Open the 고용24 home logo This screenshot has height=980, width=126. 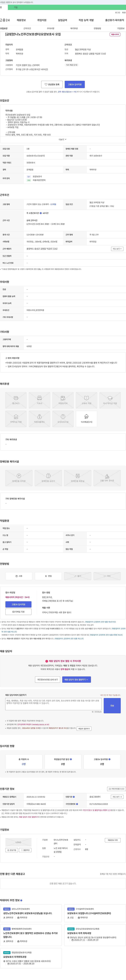pyautogui.click(x=5, y=20)
